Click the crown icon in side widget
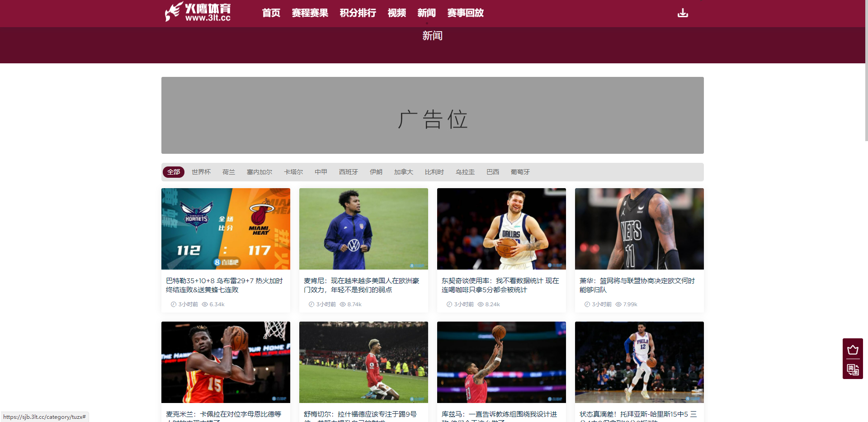Screen dimensions: 868x422 [x=853, y=350]
